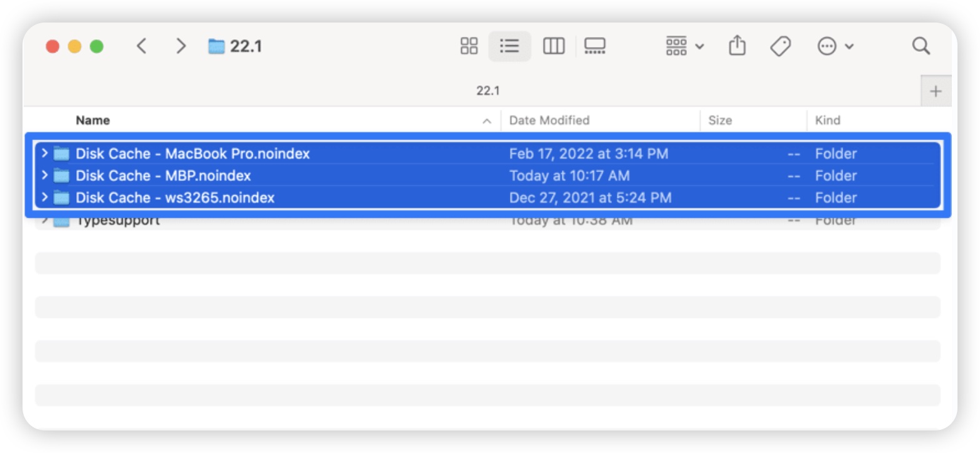
Task: Close the Finder window with red button
Action: click(x=53, y=46)
